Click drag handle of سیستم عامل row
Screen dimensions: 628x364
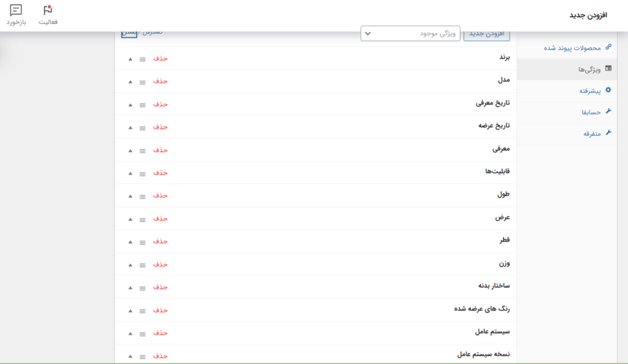click(142, 334)
